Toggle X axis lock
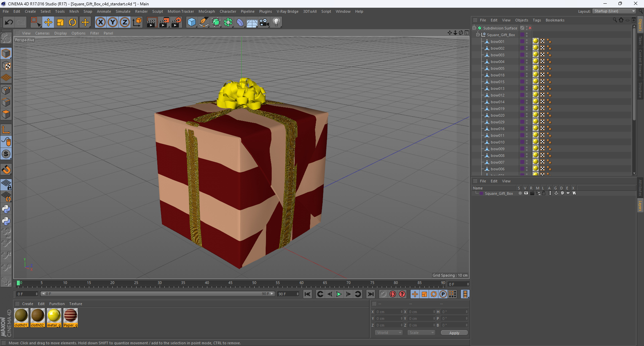Screen dimensions: 644x346 click(x=100, y=22)
